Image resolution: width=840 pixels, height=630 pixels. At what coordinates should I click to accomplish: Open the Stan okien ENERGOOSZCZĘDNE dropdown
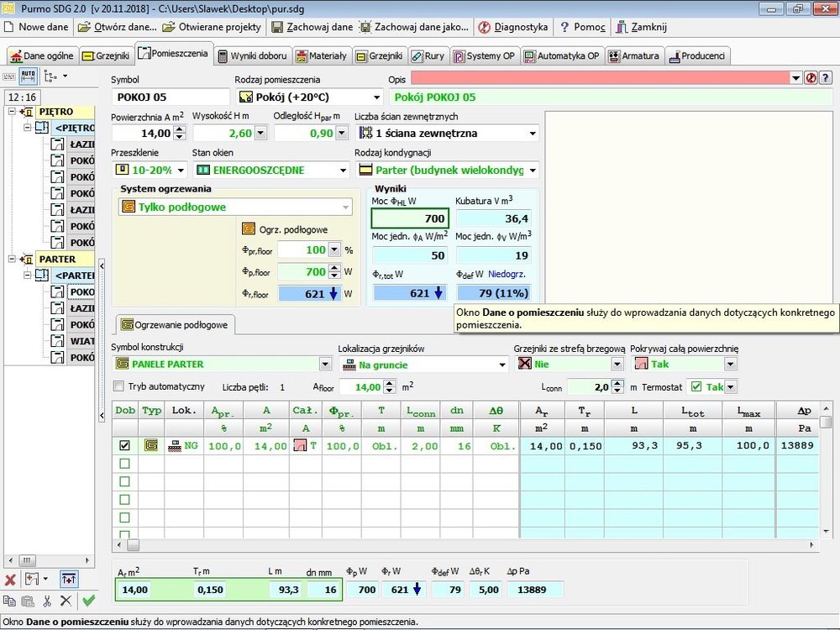tap(342, 170)
